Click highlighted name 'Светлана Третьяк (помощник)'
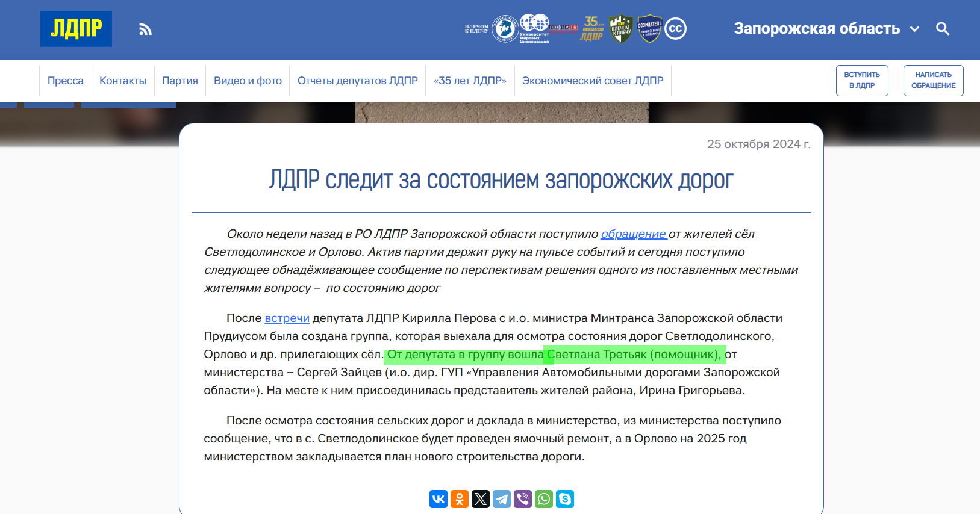Screen dimensions: 980x514 [634, 355]
